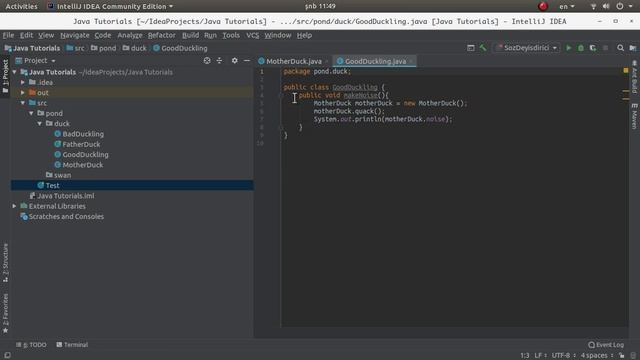
Task: Click BadDuckling class icon in tree
Action: 58,134
